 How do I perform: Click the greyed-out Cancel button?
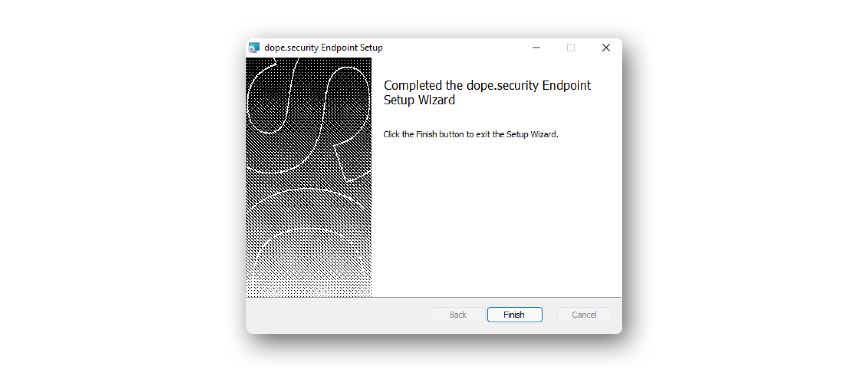(x=584, y=314)
